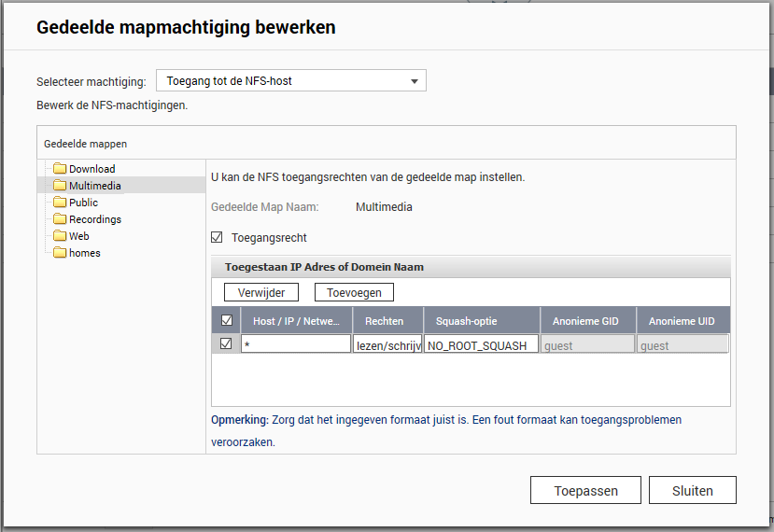Close dialog with the Sluiten button
The image size is (774, 532).
693,490
